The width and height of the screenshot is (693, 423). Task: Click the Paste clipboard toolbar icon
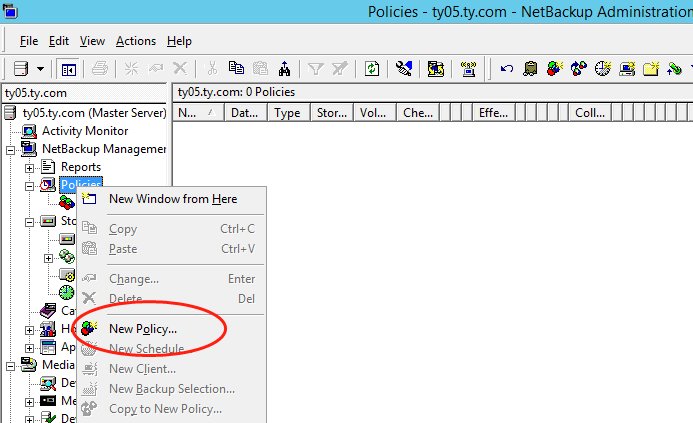260,69
